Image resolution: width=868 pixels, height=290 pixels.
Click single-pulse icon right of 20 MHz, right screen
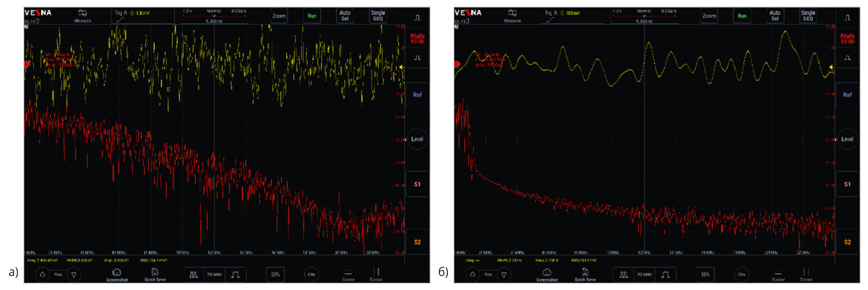click(x=665, y=275)
